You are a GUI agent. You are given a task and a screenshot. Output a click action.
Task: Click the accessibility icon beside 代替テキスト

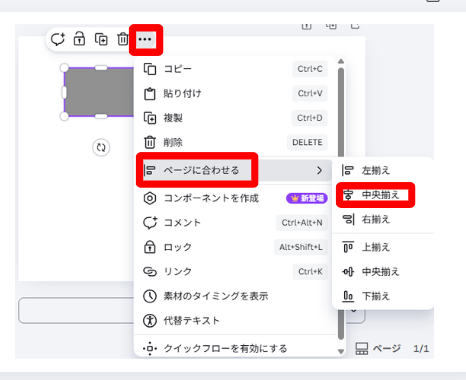(x=150, y=321)
